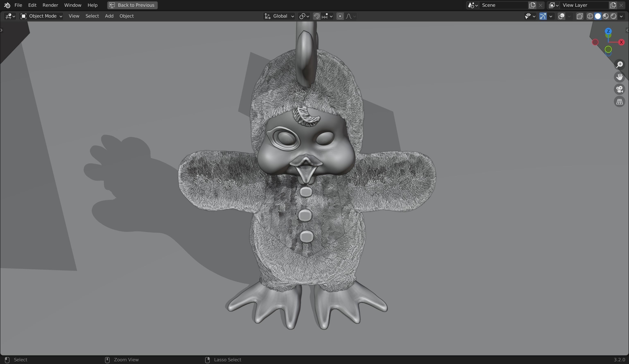The image size is (629, 364).
Task: Toggle proportional editing
Action: (340, 16)
